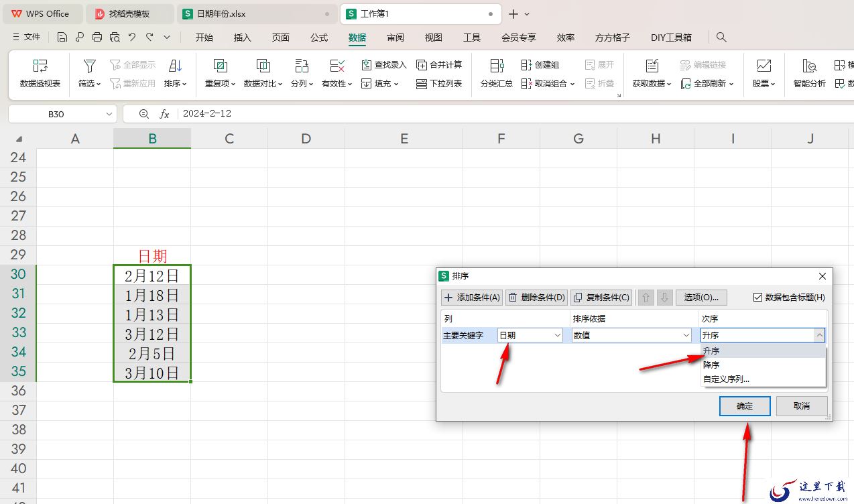The image size is (854, 504).
Task: Select row 38 header
Action: point(18,430)
